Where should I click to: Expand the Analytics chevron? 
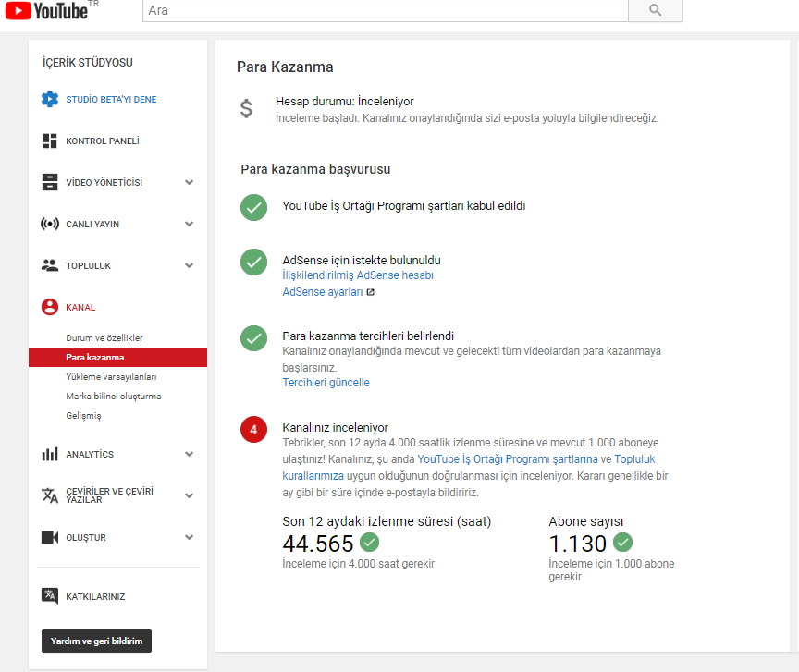click(189, 455)
